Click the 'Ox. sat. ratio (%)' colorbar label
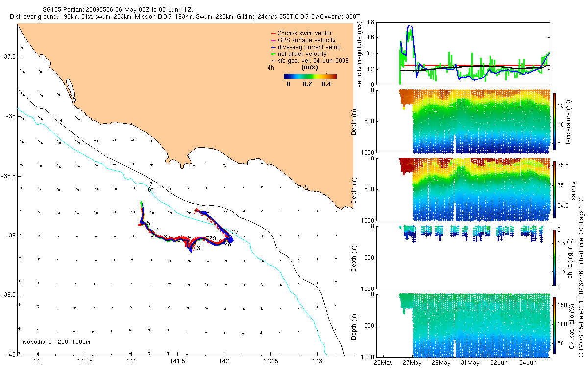The width and height of the screenshot is (588, 368). coord(573,325)
